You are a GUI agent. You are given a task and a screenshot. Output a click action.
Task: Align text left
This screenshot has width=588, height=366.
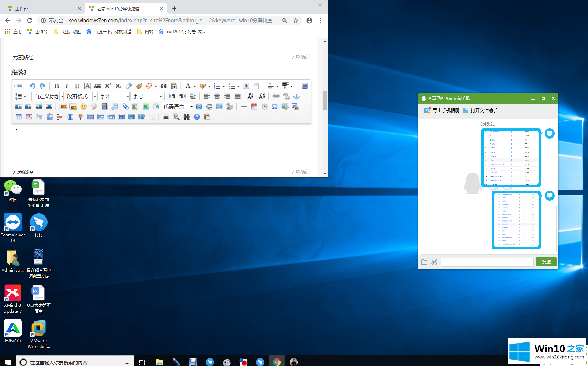[x=206, y=96]
